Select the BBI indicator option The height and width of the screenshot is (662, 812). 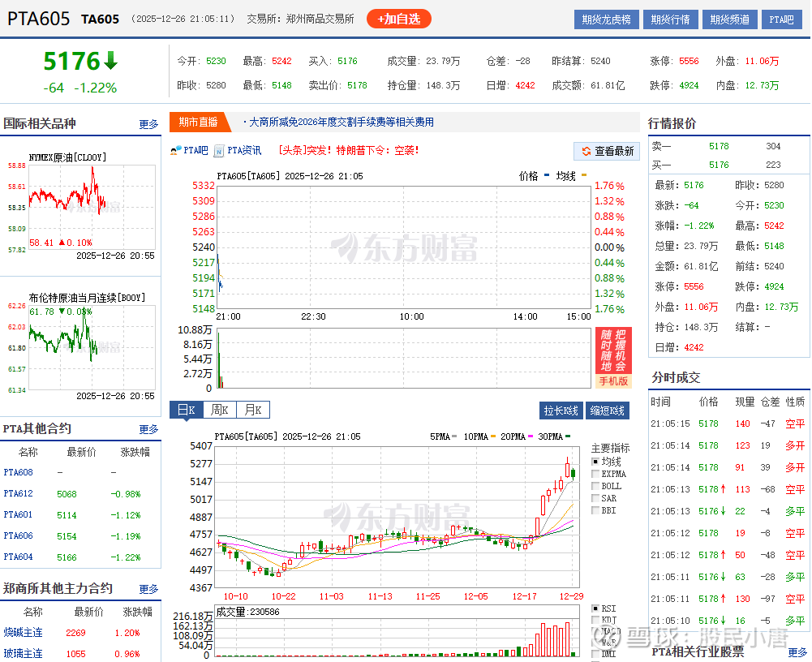[595, 510]
